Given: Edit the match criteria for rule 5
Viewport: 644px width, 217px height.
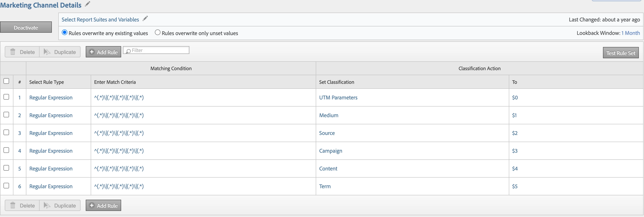Looking at the screenshot, I should (x=119, y=169).
